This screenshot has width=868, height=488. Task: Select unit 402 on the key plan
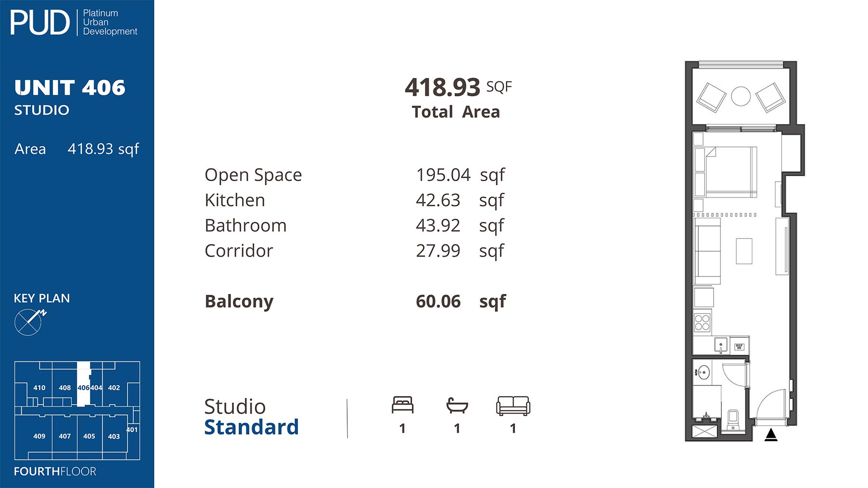pos(114,388)
